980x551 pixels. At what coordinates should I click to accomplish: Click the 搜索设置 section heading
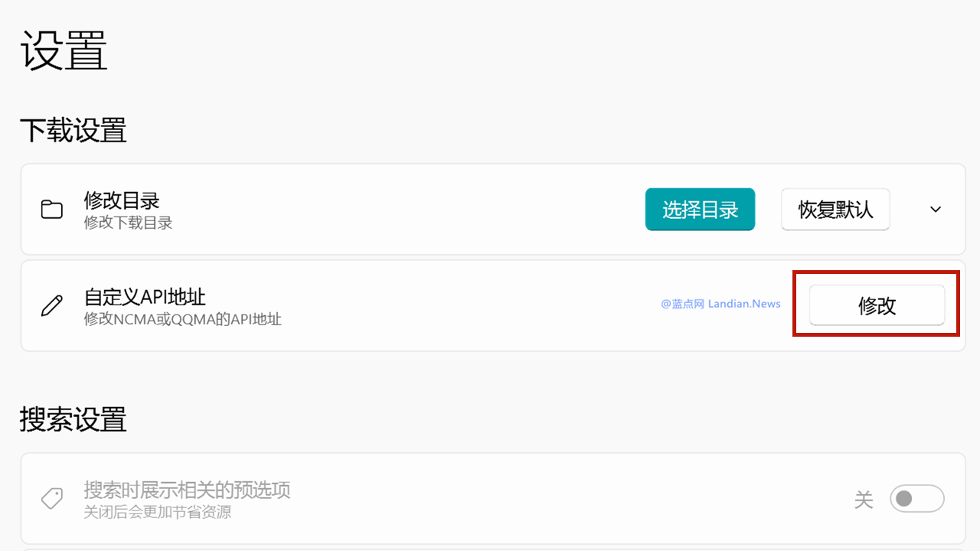[73, 419]
